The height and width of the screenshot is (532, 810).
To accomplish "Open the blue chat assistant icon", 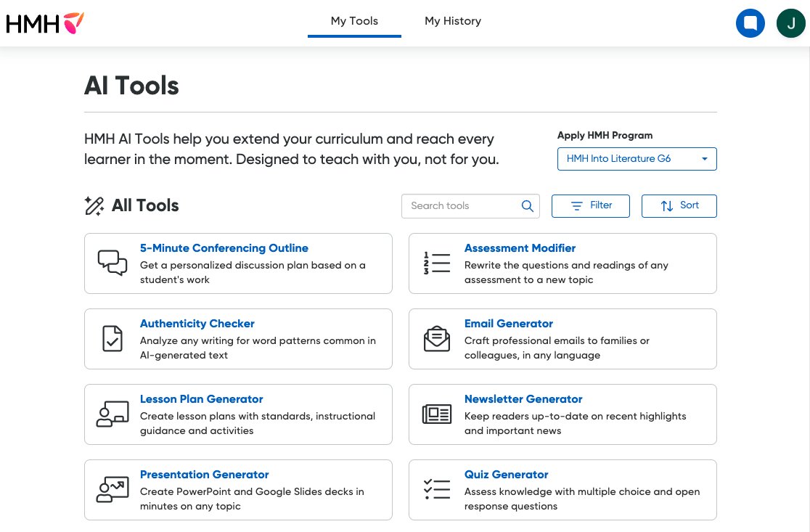I will coord(750,23).
